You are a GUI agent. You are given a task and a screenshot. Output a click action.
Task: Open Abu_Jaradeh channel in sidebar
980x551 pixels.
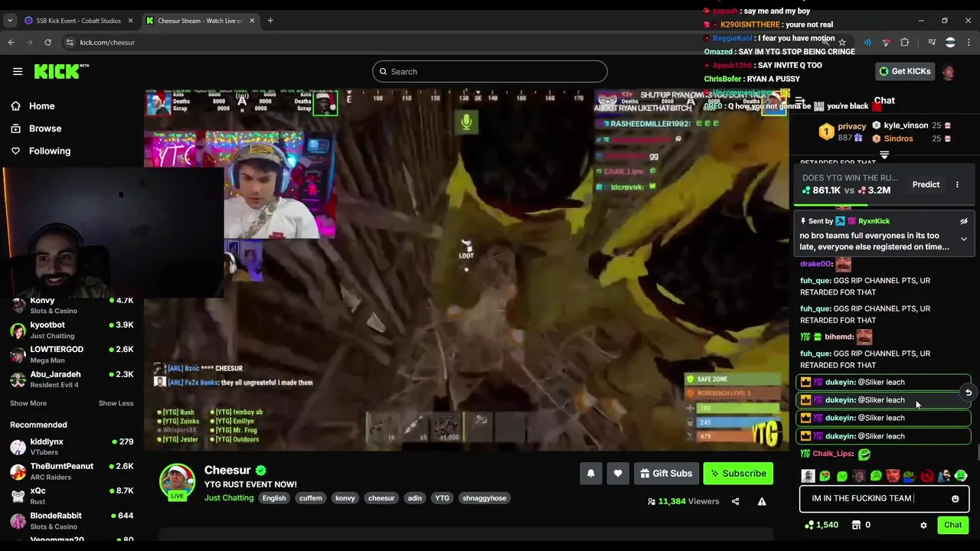tap(71, 379)
